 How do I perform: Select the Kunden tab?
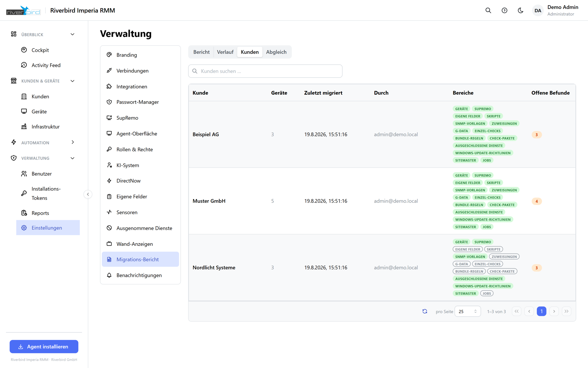[x=250, y=52]
